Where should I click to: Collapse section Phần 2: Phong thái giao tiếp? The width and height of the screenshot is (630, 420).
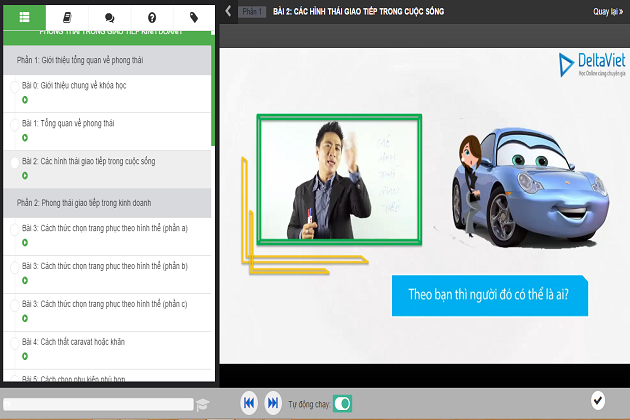point(107,203)
